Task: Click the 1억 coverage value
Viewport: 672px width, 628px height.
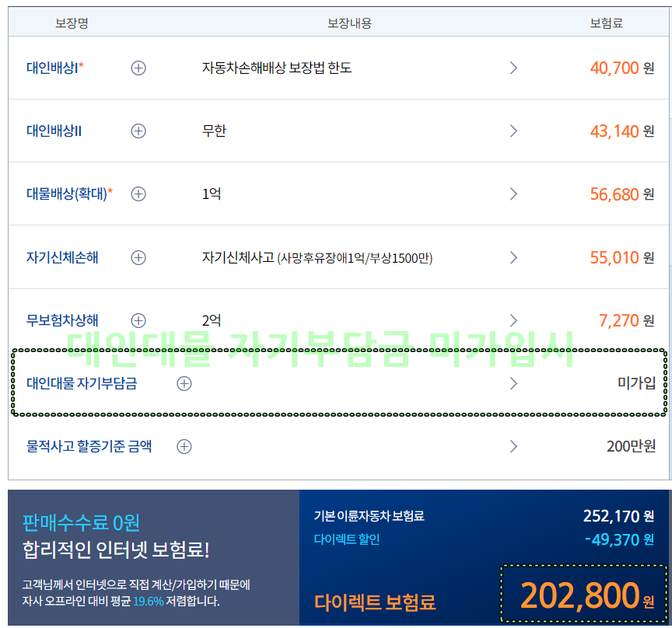Action: pos(212,194)
